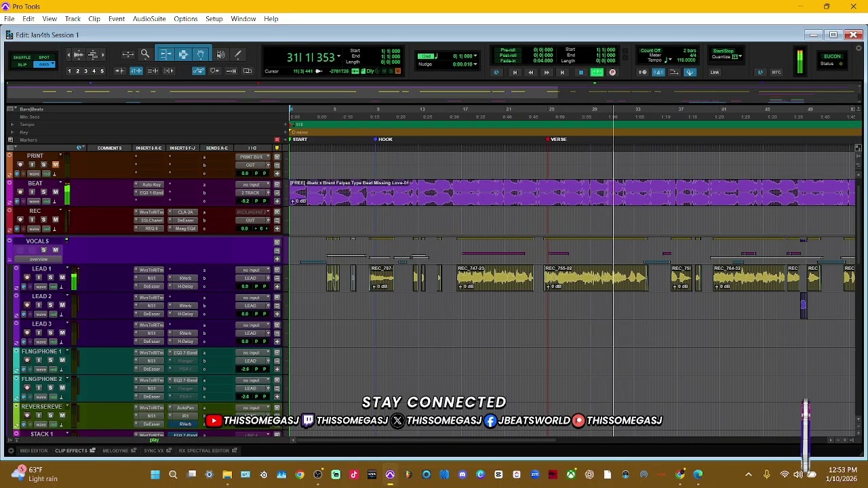Click the Record transport button

(x=612, y=73)
